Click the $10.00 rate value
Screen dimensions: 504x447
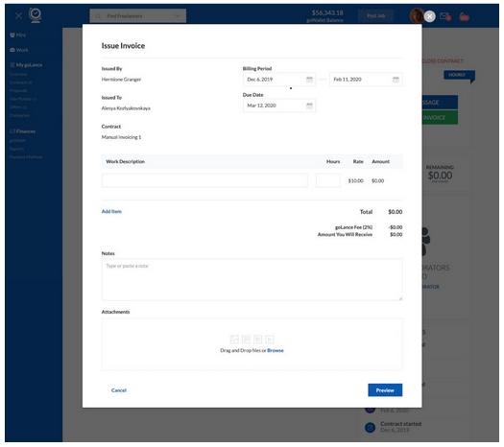(x=355, y=180)
